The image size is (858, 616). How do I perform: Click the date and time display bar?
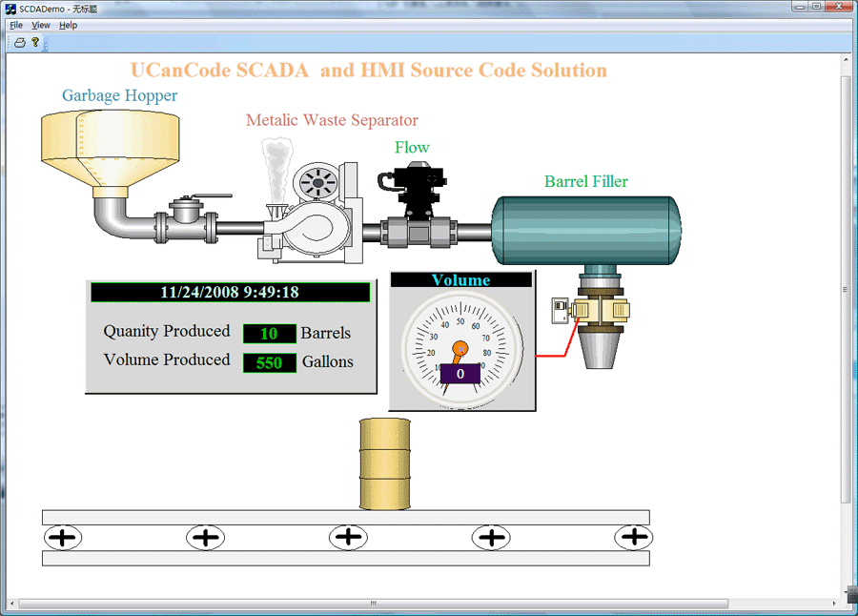[x=230, y=293]
